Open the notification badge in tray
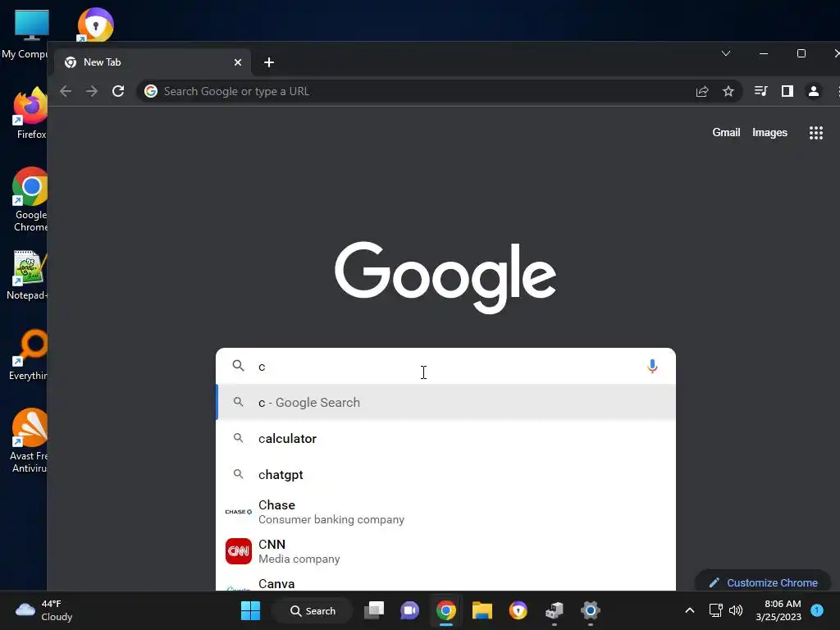 coord(817,610)
